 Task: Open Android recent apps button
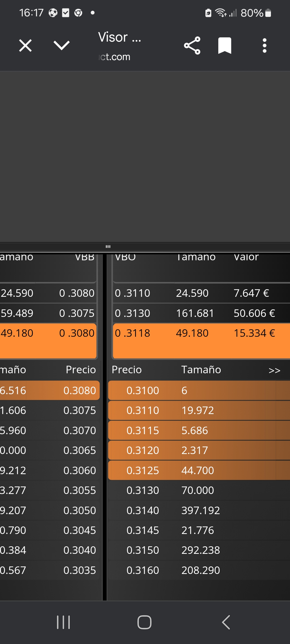click(63, 622)
